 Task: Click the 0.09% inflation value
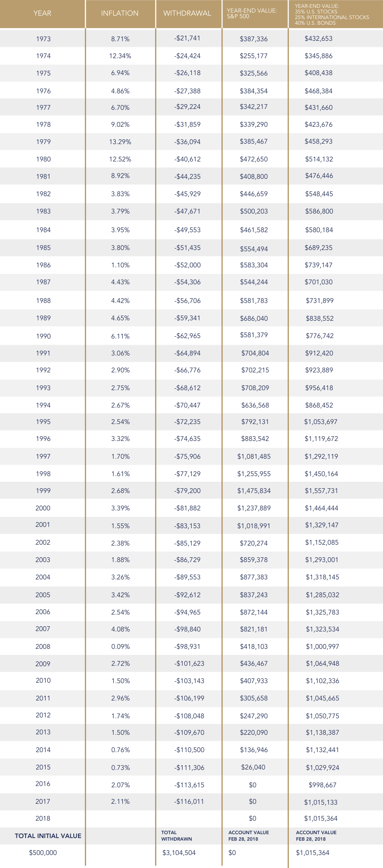tap(120, 647)
